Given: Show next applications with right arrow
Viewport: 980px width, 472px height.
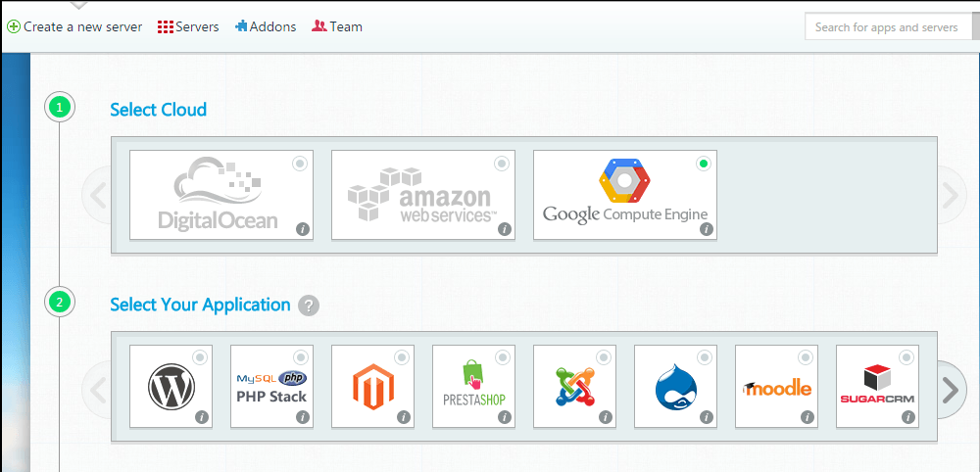Looking at the screenshot, I should click(951, 390).
